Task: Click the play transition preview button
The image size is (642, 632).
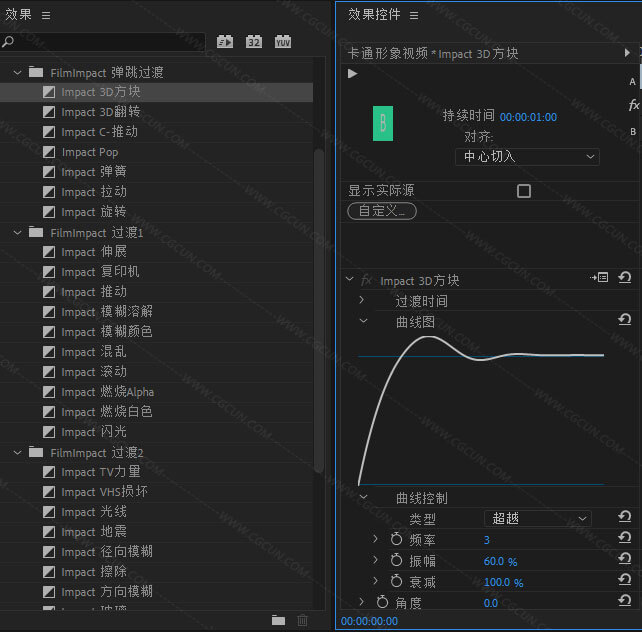Action: (x=352, y=73)
